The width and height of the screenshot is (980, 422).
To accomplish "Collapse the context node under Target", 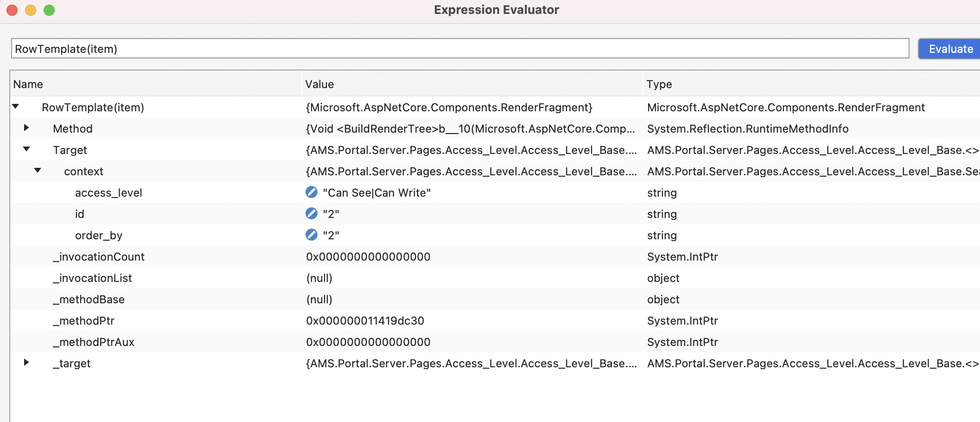I will (38, 171).
